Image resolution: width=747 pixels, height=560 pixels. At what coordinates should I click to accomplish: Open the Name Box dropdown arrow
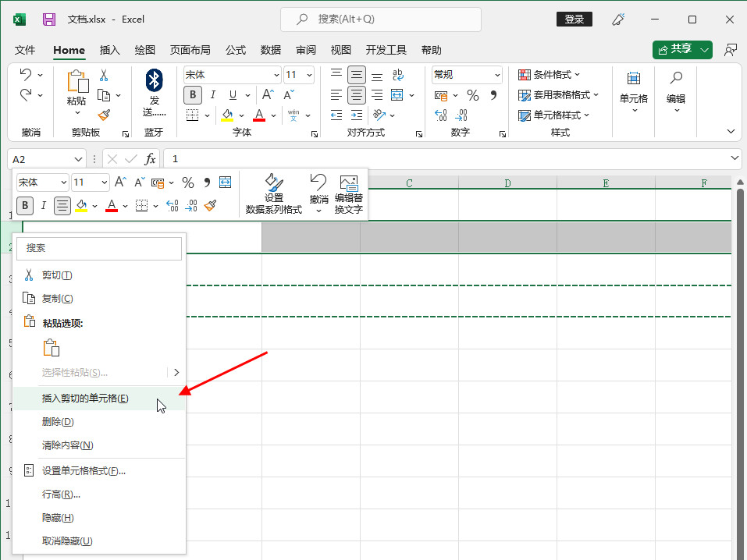(78, 159)
